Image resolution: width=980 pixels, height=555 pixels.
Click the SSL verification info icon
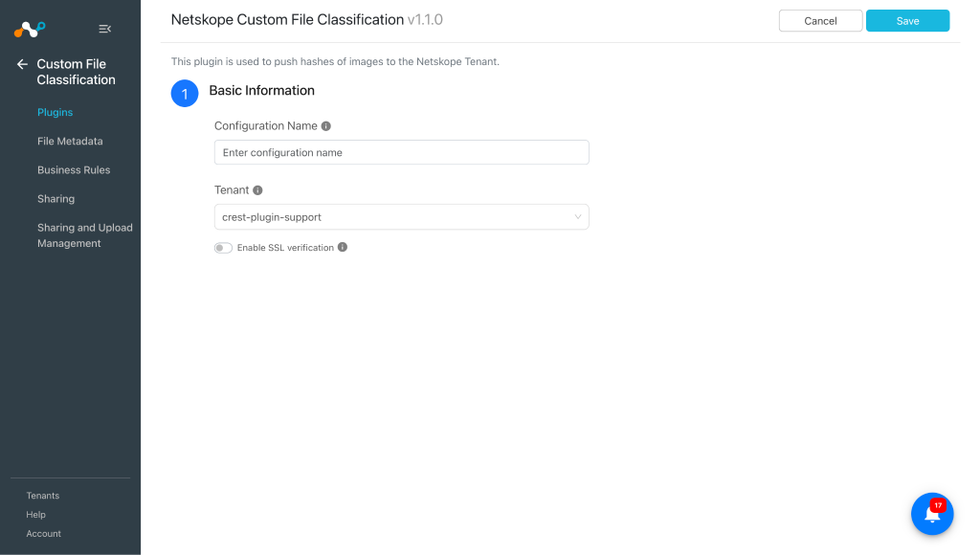(x=343, y=248)
